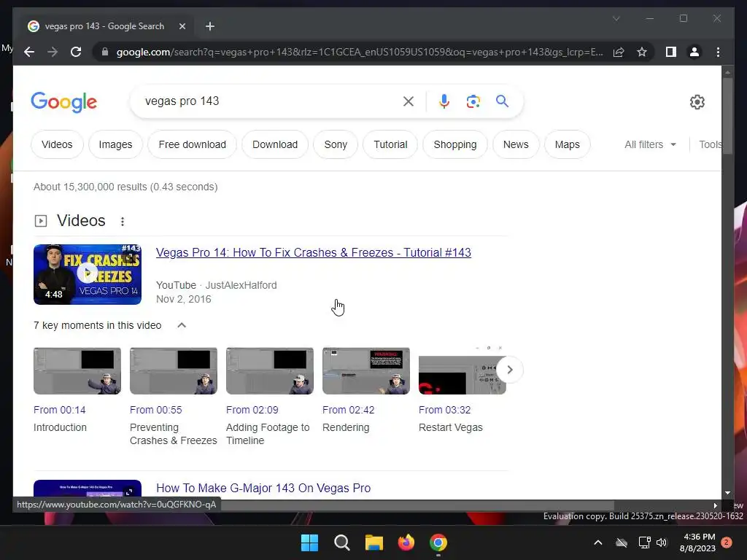Switch to News results
This screenshot has height=560, width=747.
tap(516, 144)
